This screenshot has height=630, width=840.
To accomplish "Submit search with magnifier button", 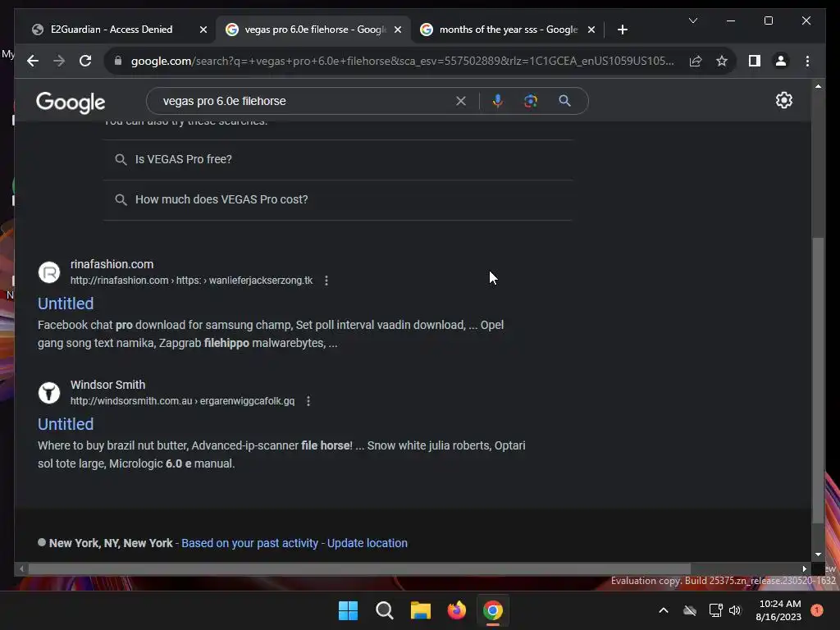I will click(x=564, y=101).
